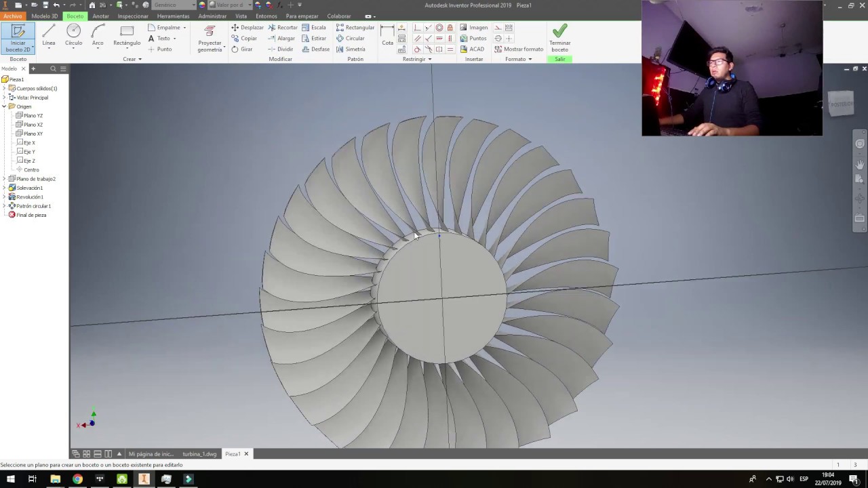Open File Explorer from the taskbar
The height and width of the screenshot is (488, 868).
click(56, 479)
